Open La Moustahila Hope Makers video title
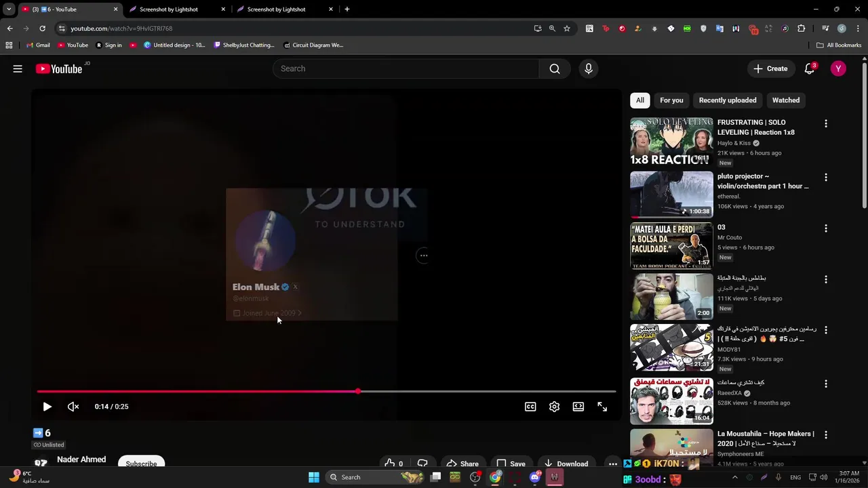The image size is (868, 488). tap(766, 439)
